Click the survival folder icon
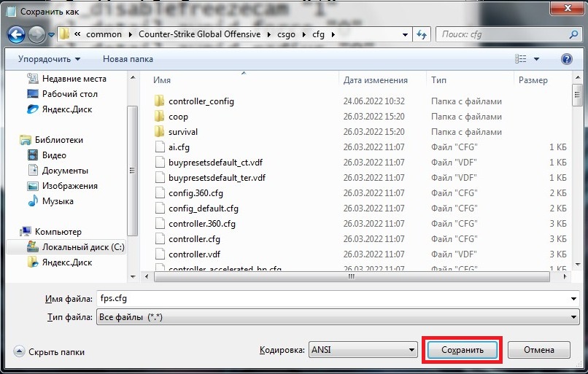The width and height of the screenshot is (588, 374). tap(159, 131)
